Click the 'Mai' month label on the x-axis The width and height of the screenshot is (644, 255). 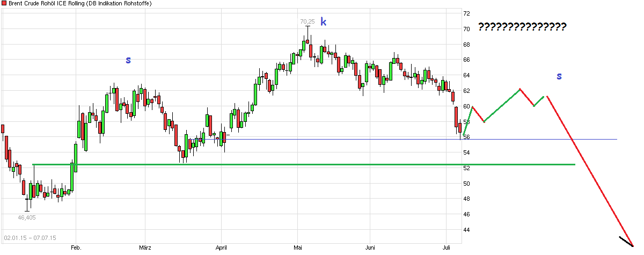point(298,248)
